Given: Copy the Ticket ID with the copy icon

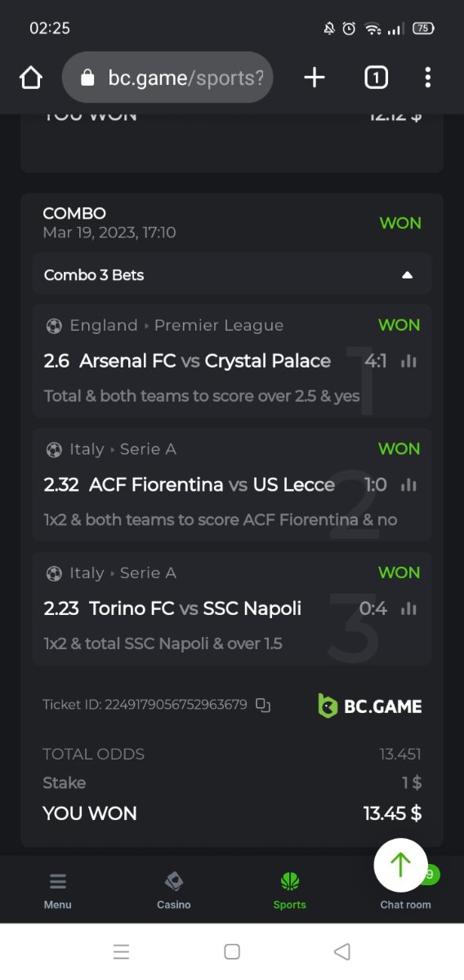Looking at the screenshot, I should (262, 705).
